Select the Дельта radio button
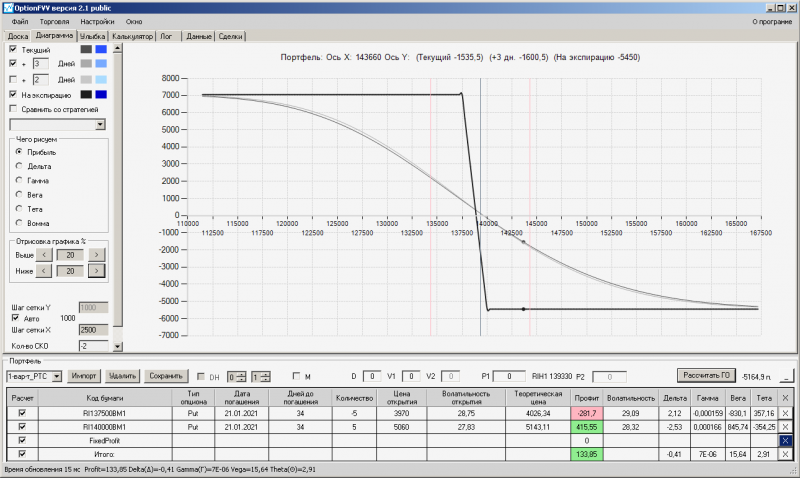This screenshot has height=478, width=800. (x=19, y=166)
